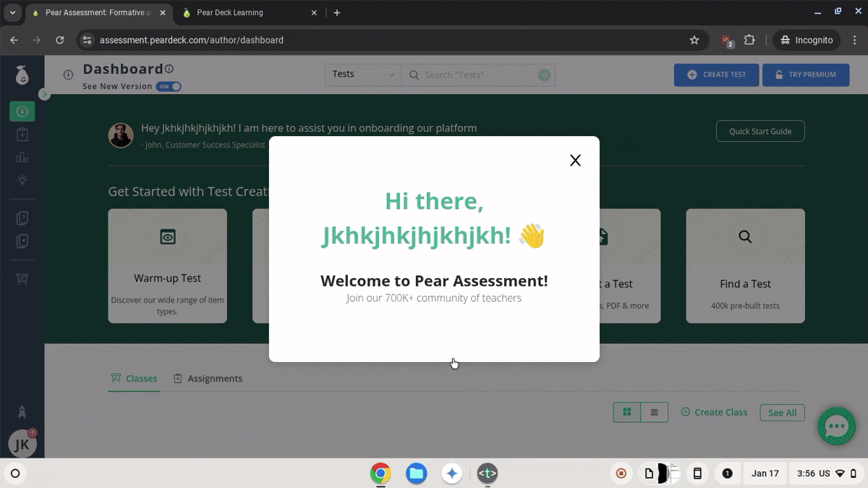View site information icon in address bar
Screen dimensions: 868x488
pyautogui.click(x=87, y=40)
